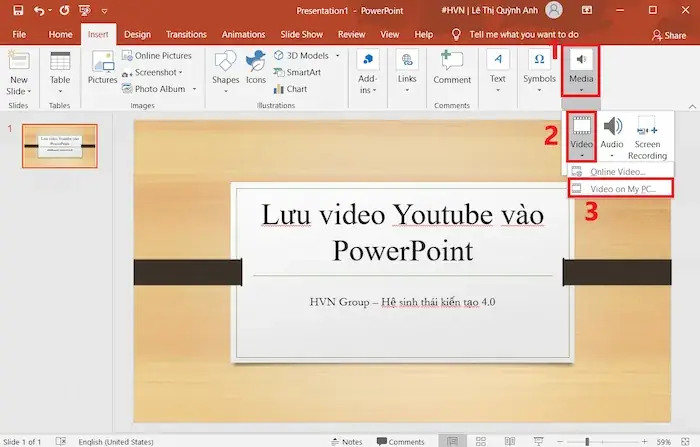Expand the 3D Models dropdown arrow
Screen dimensions: 700x447
[338, 55]
